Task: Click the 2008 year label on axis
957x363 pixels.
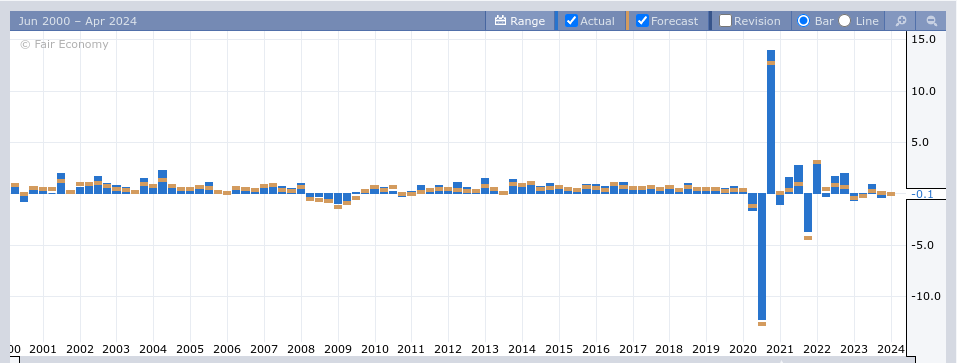Action: coord(300,350)
